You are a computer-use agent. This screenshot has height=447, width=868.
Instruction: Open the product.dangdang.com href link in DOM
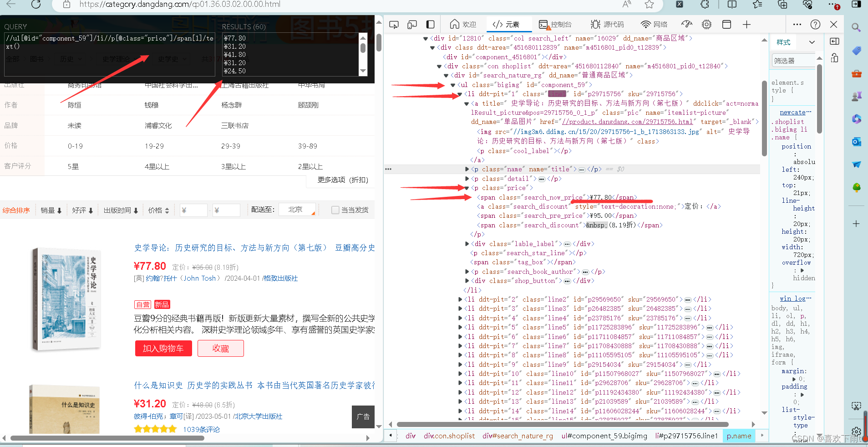627,122
